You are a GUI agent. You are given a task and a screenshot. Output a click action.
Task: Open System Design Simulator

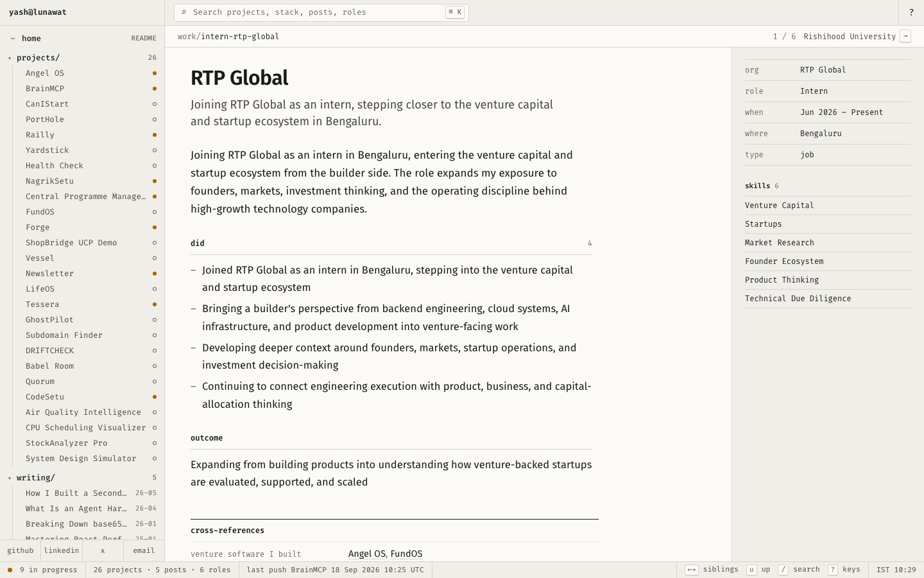point(90,459)
